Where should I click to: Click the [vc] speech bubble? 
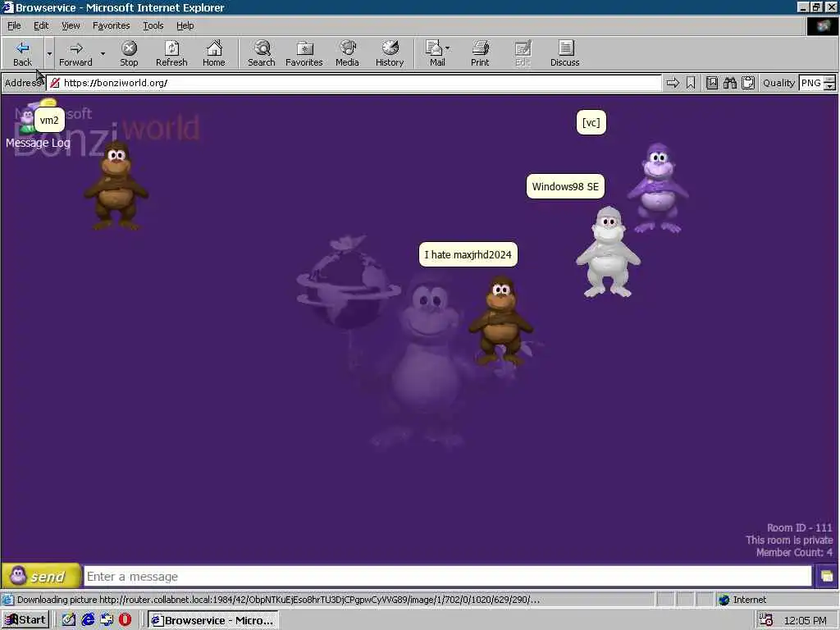[x=591, y=123]
